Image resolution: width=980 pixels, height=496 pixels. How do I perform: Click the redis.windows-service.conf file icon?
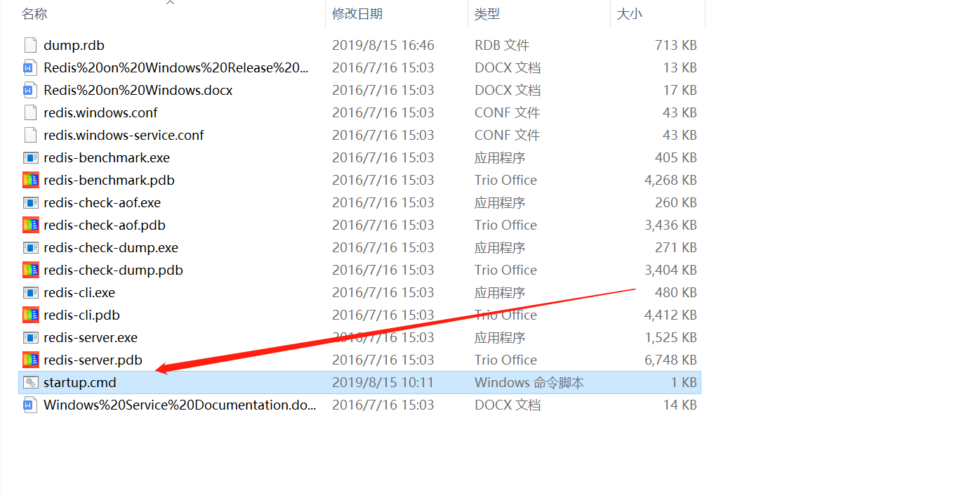tap(30, 135)
